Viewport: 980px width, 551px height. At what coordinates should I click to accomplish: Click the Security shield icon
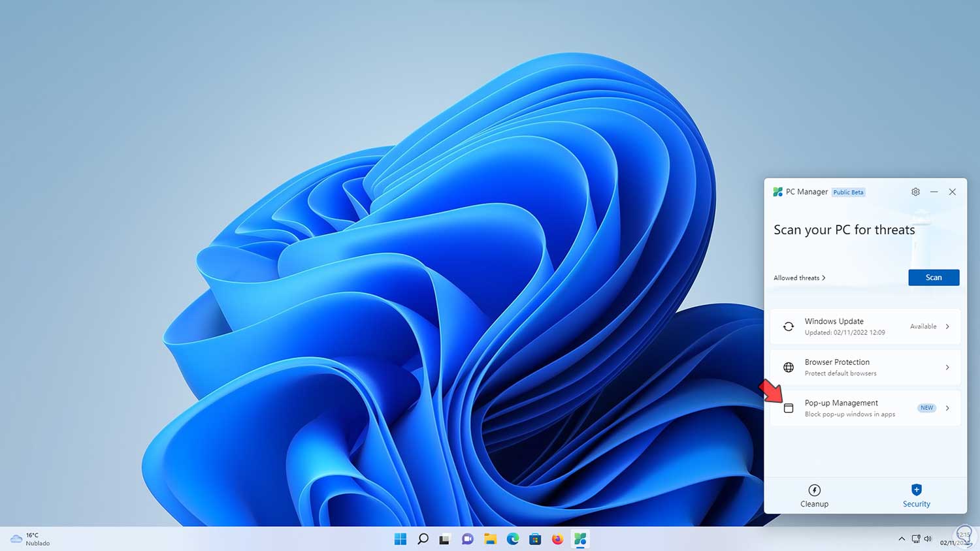point(916,490)
